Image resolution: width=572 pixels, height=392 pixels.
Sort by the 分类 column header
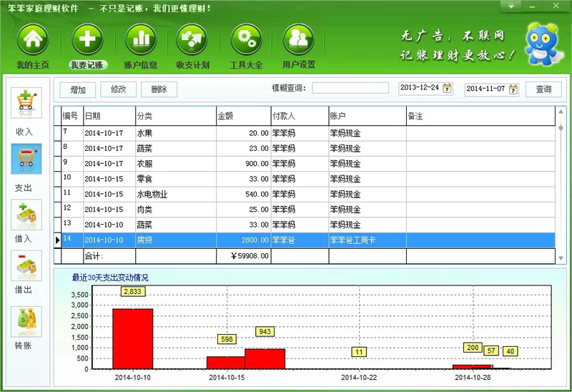pyautogui.click(x=176, y=116)
